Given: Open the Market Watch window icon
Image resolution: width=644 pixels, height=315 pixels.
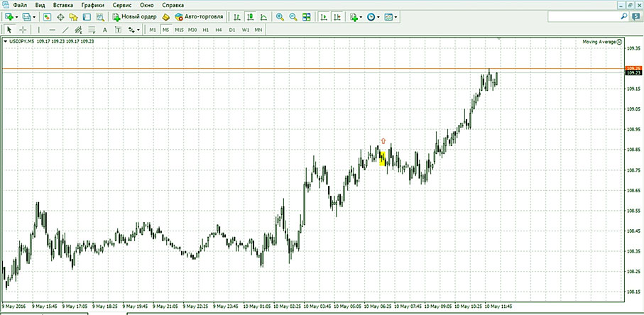Looking at the screenshot, I should click(x=47, y=16).
